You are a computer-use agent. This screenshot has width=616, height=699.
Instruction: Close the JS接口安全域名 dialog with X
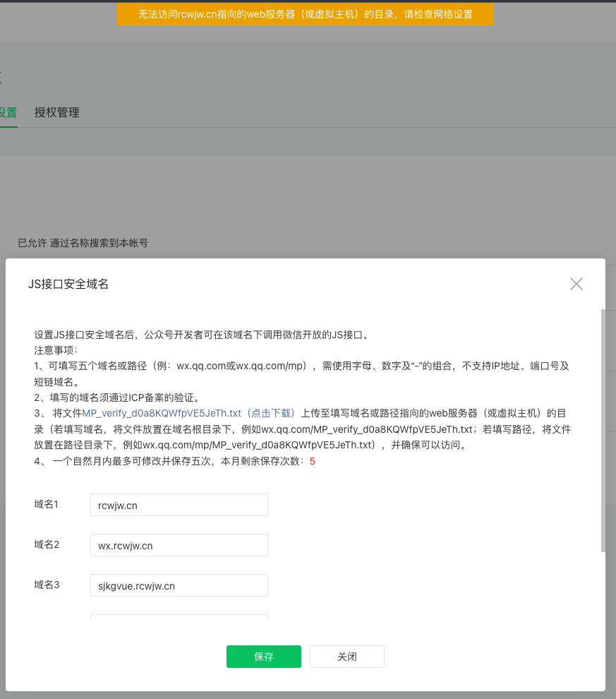pyautogui.click(x=576, y=284)
